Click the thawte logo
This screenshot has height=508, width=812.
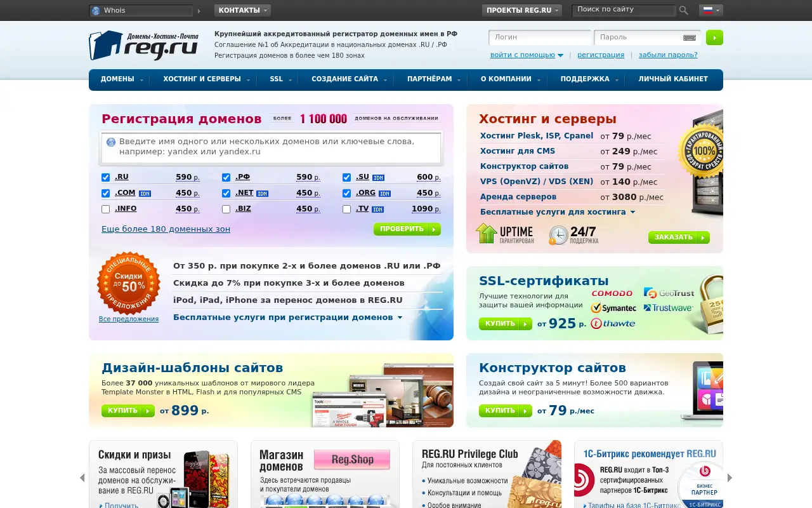[613, 323]
